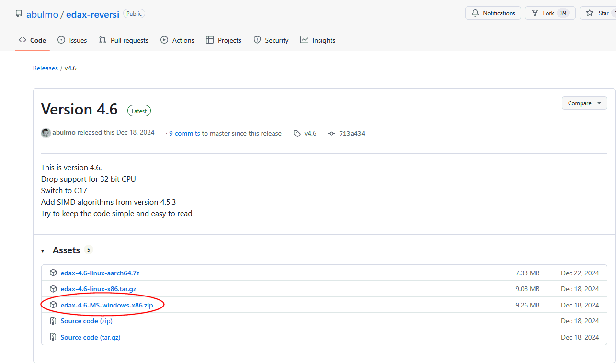The image size is (616, 364).
Task: Click the commit icon beside 713a434
Action: coord(331,134)
